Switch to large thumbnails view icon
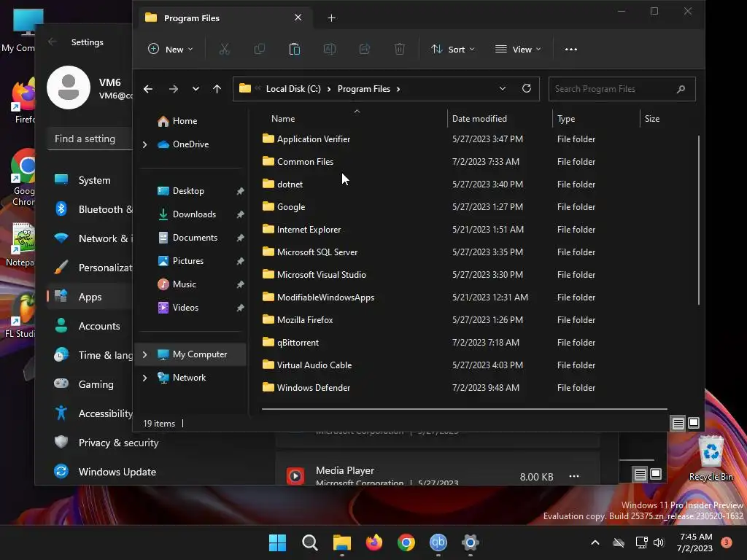Viewport: 747px width, 560px height. point(694,423)
